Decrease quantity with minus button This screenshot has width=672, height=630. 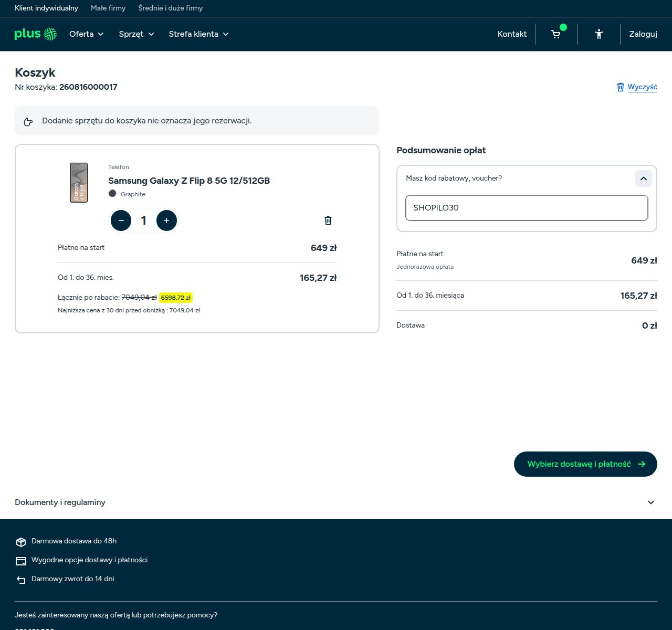tap(121, 220)
